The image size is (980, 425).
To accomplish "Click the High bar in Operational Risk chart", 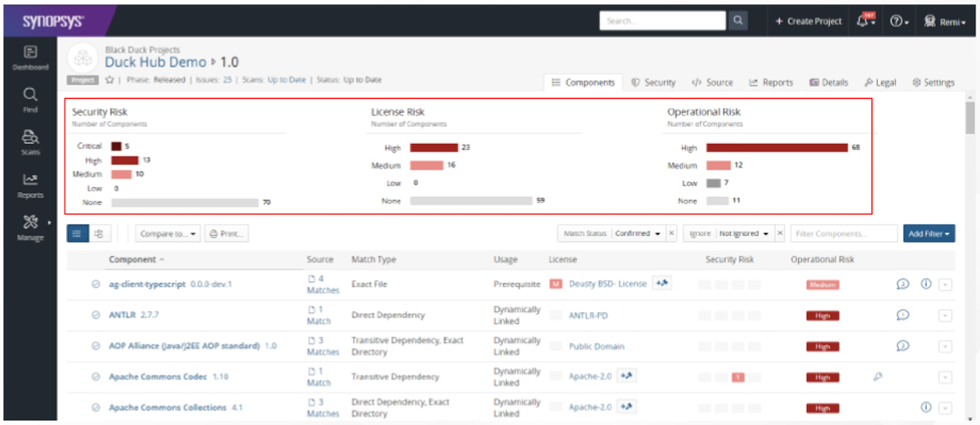I will click(x=777, y=148).
